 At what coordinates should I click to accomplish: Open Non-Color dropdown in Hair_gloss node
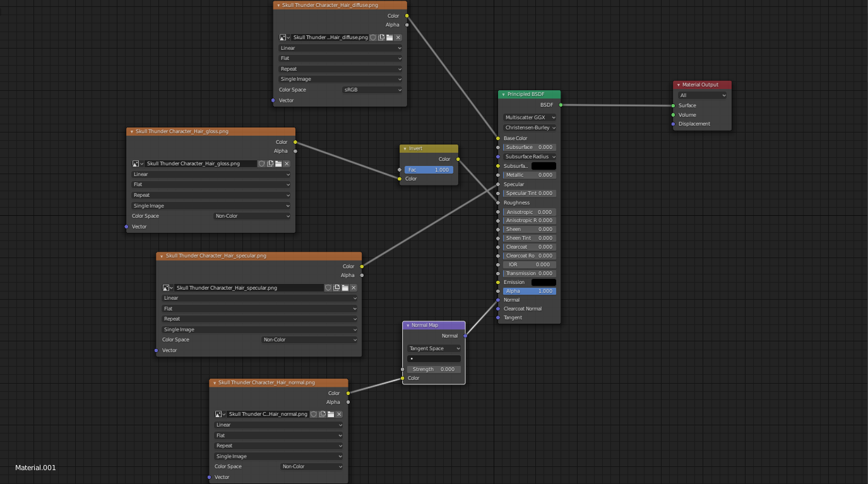[x=252, y=216]
